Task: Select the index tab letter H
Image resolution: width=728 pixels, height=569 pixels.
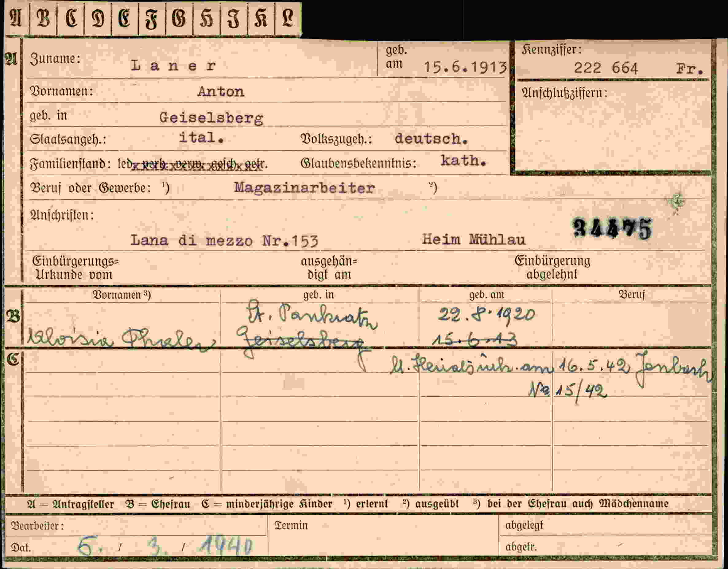Action: (206, 18)
